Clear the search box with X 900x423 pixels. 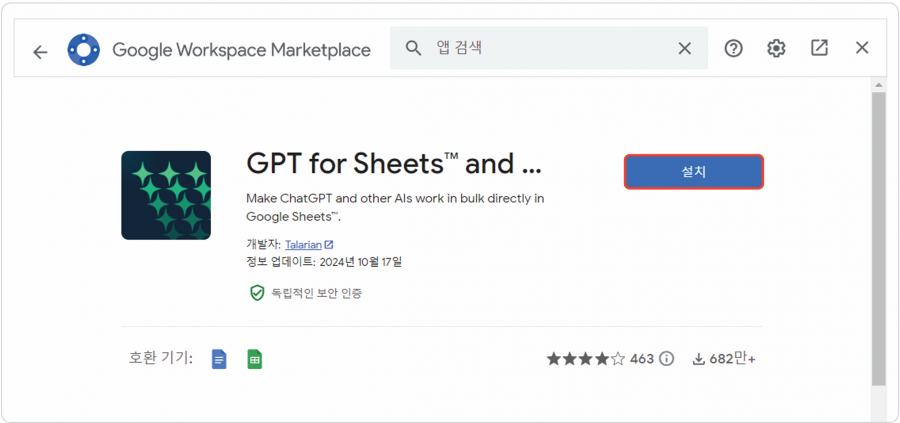(685, 49)
